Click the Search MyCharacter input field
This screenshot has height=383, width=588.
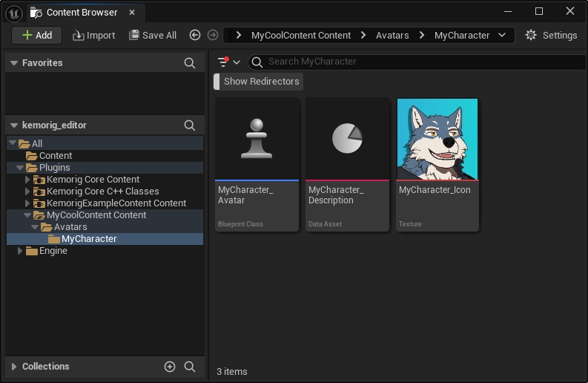tap(415, 62)
